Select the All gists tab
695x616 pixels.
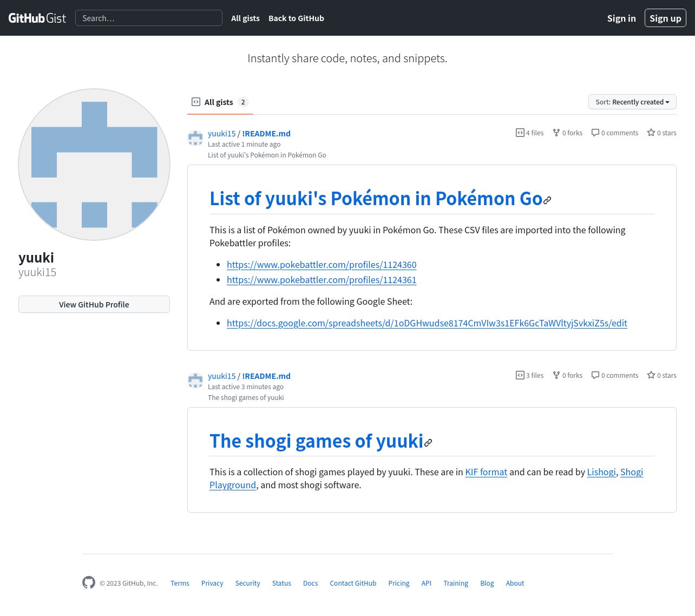click(x=220, y=102)
